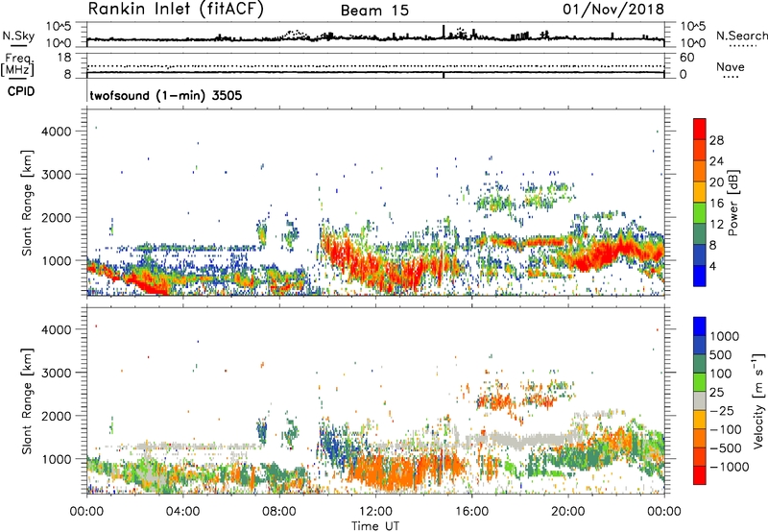This screenshot has width=768, height=532.
Task: Click the '08:00' time tick label
Action: (279, 512)
